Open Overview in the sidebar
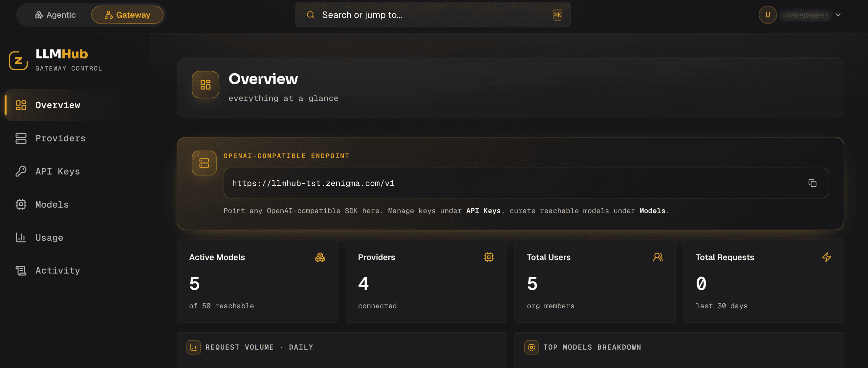Image resolution: width=868 pixels, height=368 pixels. click(75, 105)
